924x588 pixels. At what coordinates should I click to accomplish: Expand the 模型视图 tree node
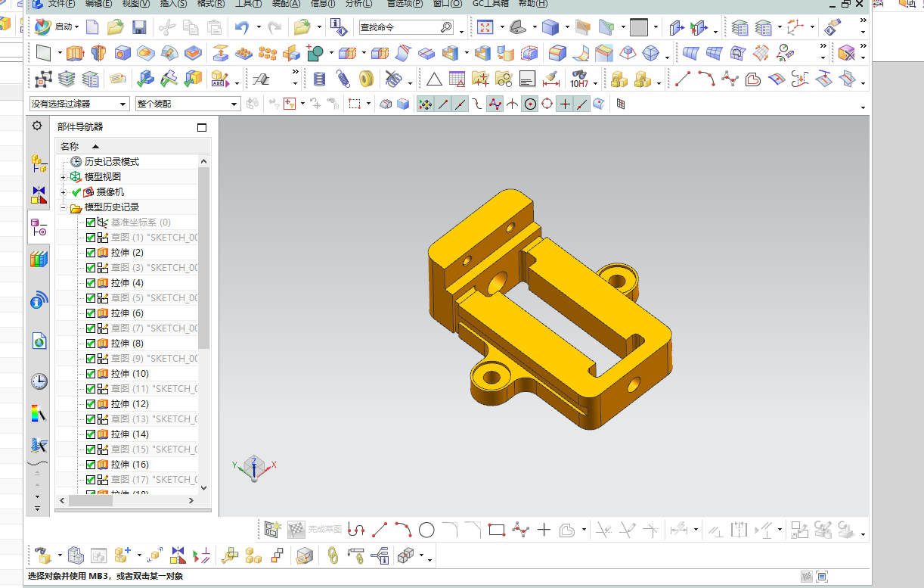(x=64, y=177)
